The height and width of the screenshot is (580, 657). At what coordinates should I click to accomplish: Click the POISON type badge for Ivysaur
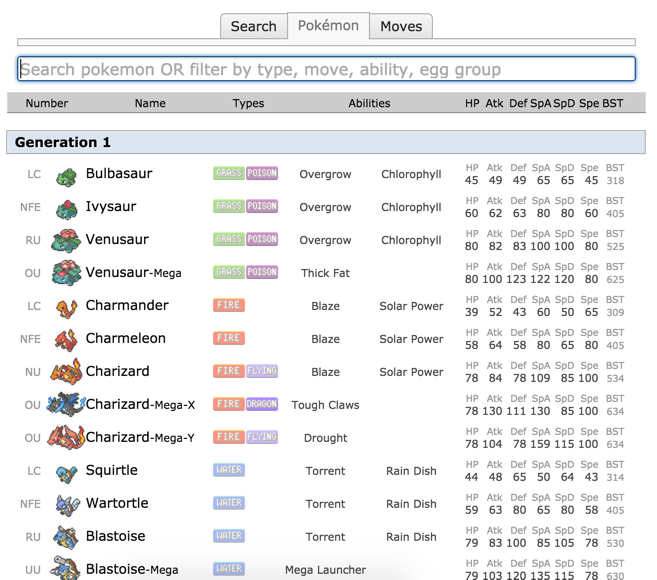[262, 206]
